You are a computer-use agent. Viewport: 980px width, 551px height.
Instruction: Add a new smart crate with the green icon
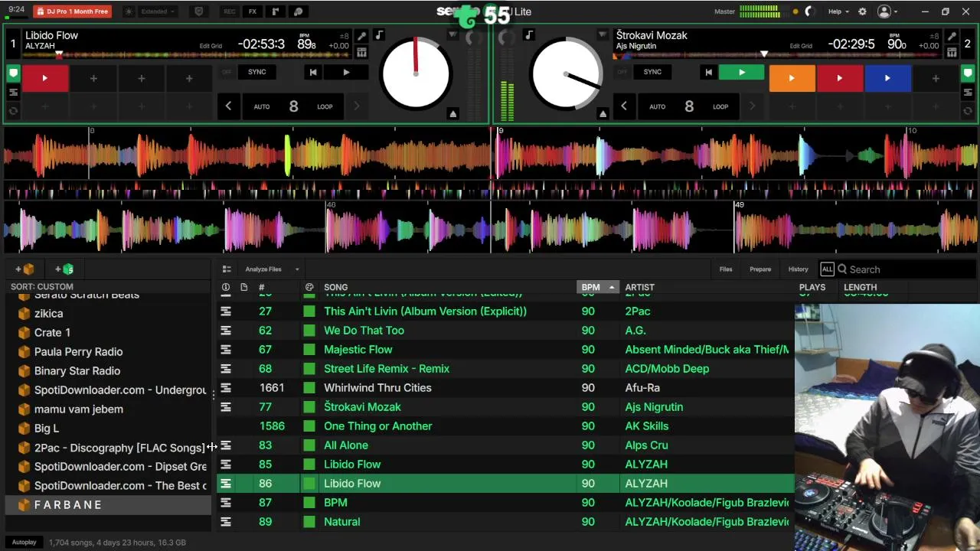pos(65,269)
